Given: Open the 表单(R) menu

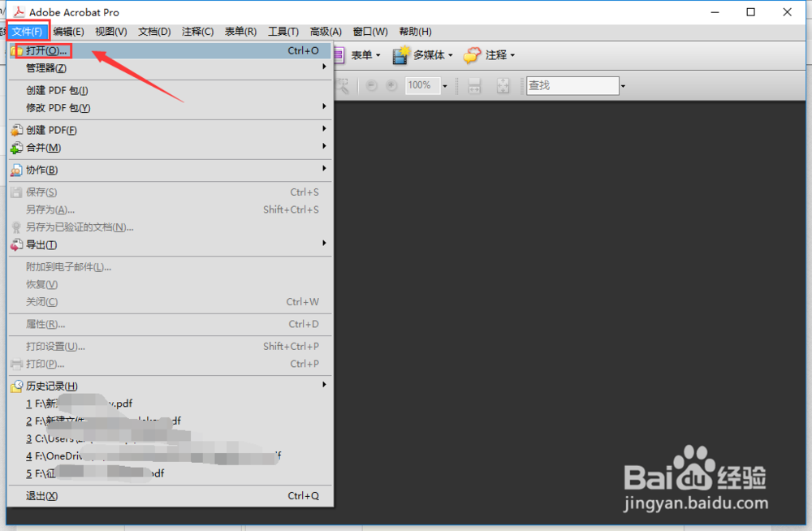Looking at the screenshot, I should pyautogui.click(x=240, y=32).
